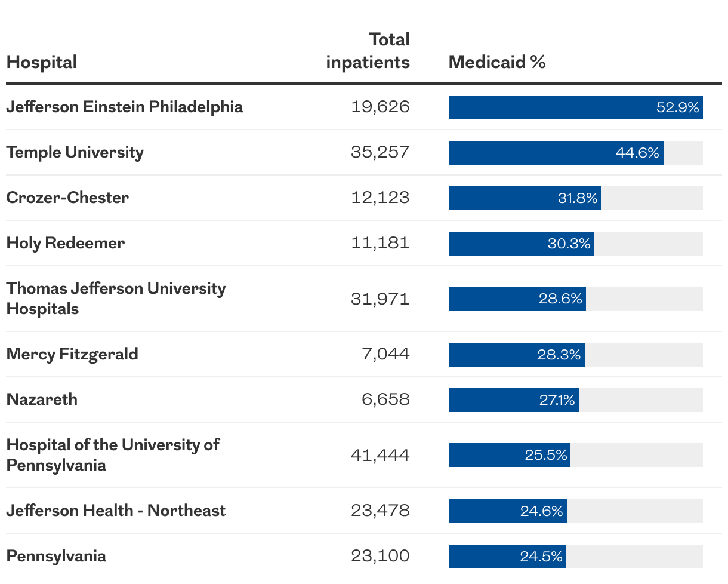
Task: Click the 52.9% Medicaid bar
Action: [576, 107]
